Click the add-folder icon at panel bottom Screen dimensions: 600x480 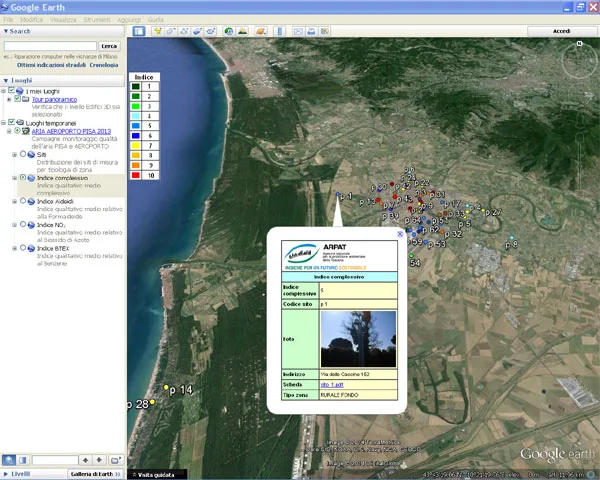[115, 460]
